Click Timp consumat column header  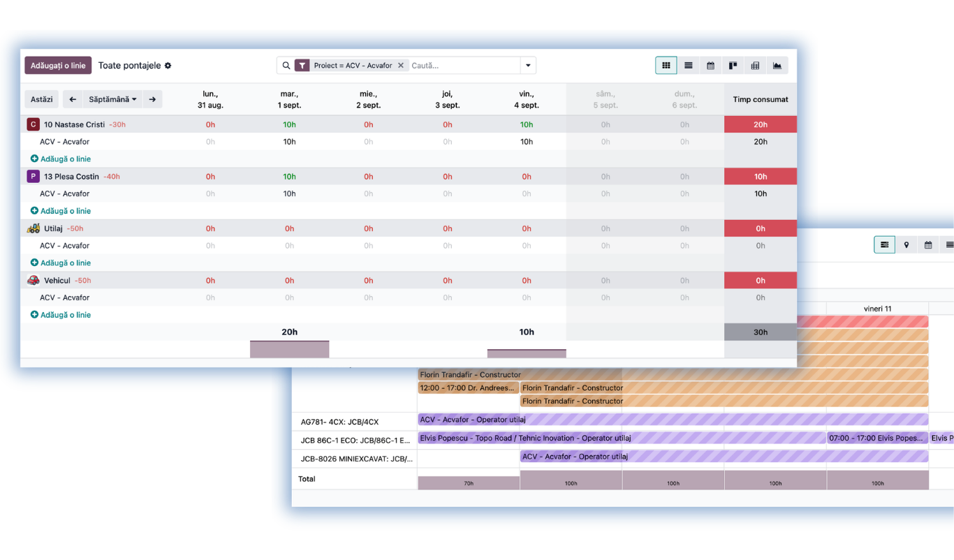(x=761, y=99)
